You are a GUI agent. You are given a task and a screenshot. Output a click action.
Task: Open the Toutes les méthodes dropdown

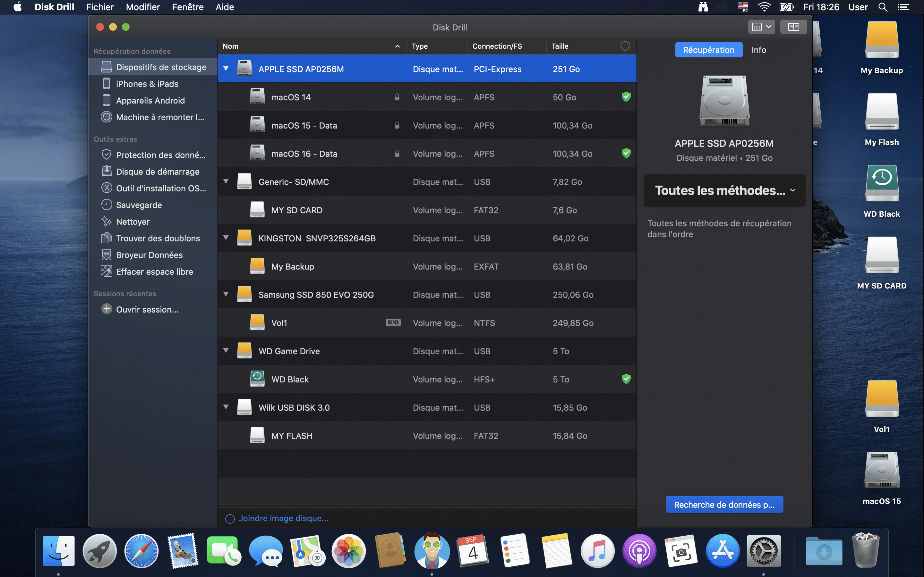click(724, 190)
